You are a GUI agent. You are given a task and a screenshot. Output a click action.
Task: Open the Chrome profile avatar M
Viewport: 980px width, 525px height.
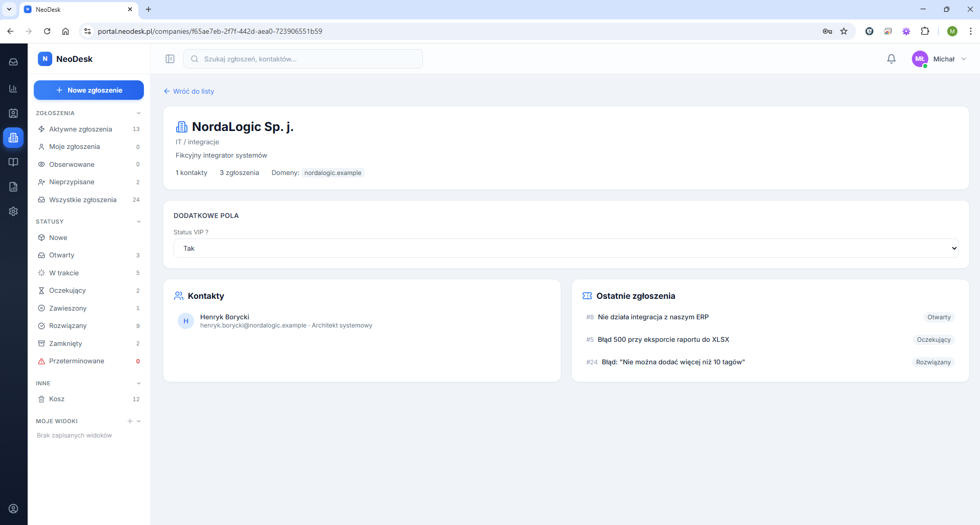pyautogui.click(x=952, y=31)
